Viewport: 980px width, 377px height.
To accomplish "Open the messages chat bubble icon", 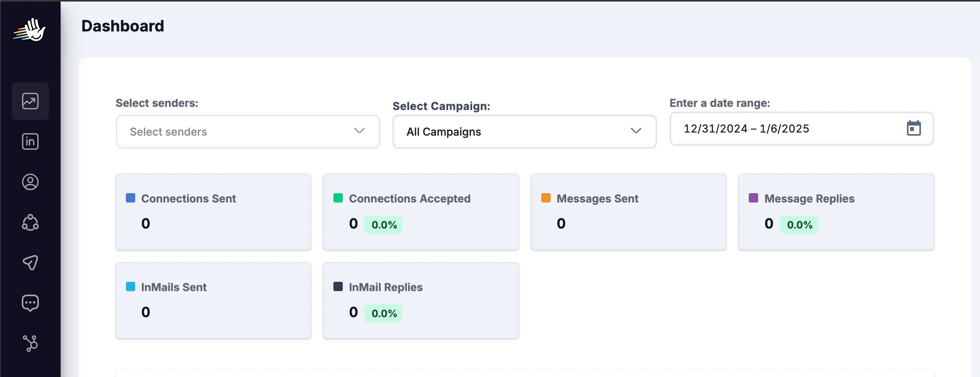I will pyautogui.click(x=30, y=303).
